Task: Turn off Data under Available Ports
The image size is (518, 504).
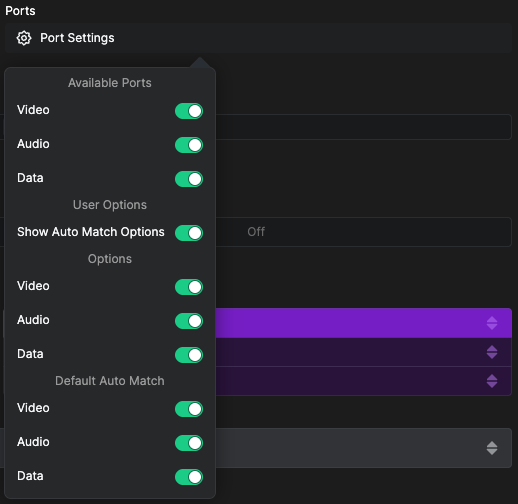Action: (189, 179)
